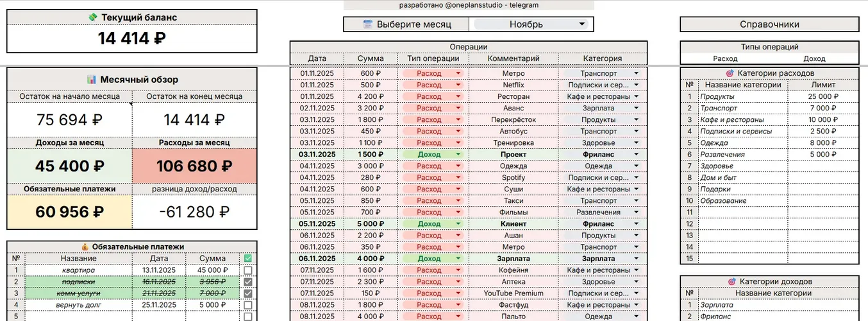Click the money icon beside Текущий баланс
Viewport: 868px width, 321px height.
93,17
